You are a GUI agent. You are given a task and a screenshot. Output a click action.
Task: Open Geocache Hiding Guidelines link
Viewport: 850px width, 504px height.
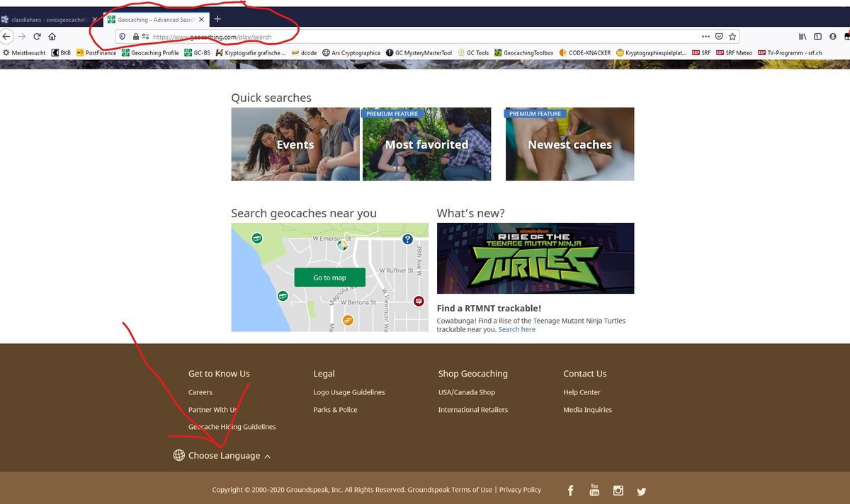pos(232,427)
